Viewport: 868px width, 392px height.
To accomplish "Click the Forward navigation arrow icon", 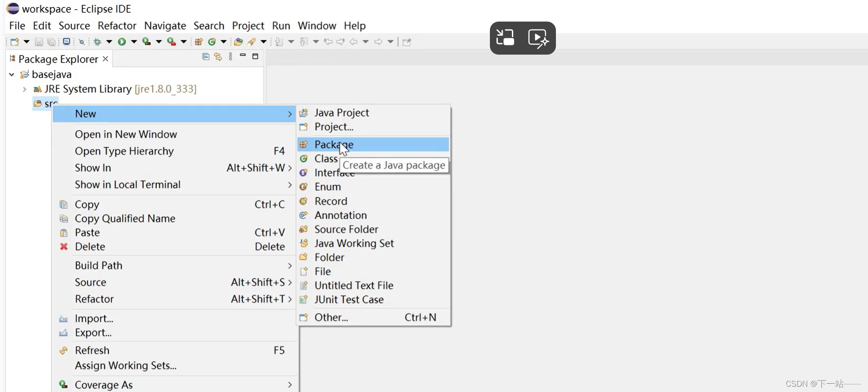I will (x=378, y=42).
